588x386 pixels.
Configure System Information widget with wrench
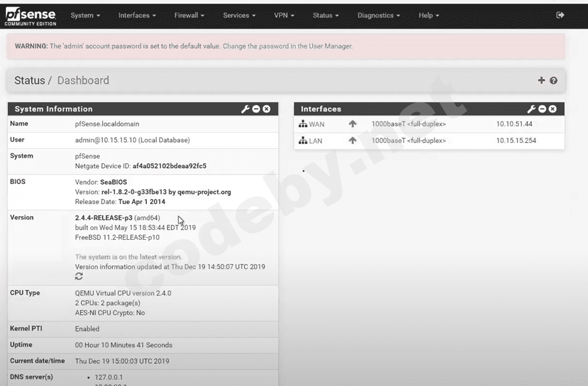click(x=245, y=109)
